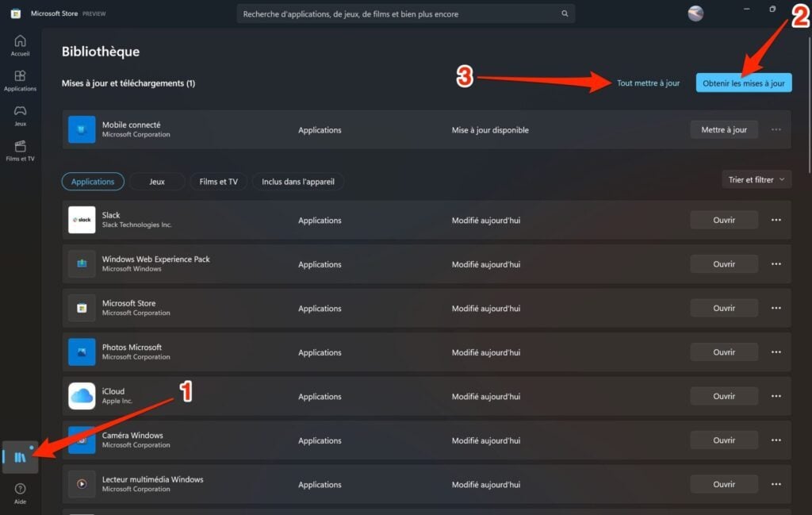Click the Microsoft Store logo in title bar
This screenshot has height=515, width=812.
pyautogui.click(x=16, y=13)
